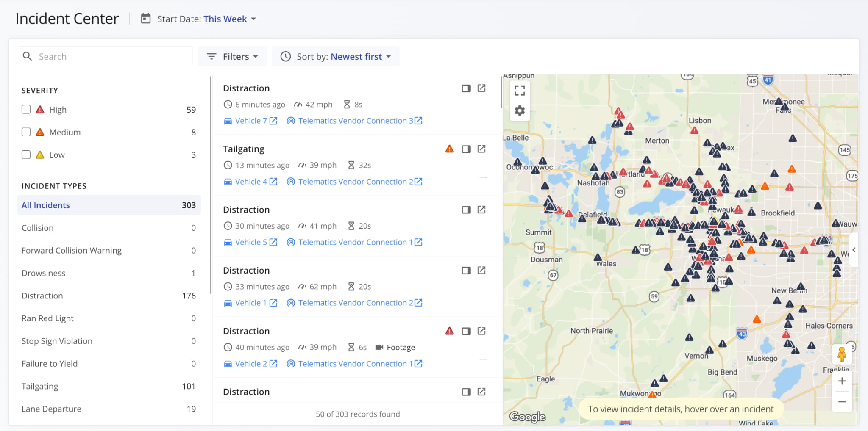868x431 pixels.
Task: Open Telematics Vendor Connection 2 link for Vehicle 4
Action: 355,182
